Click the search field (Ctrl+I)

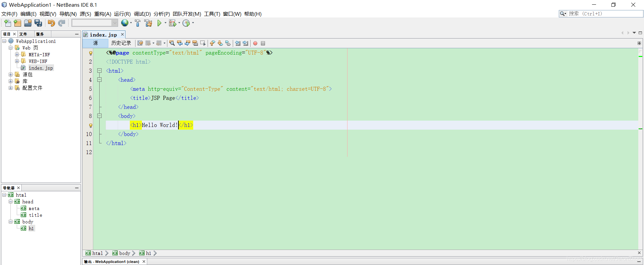pyautogui.click(x=605, y=14)
